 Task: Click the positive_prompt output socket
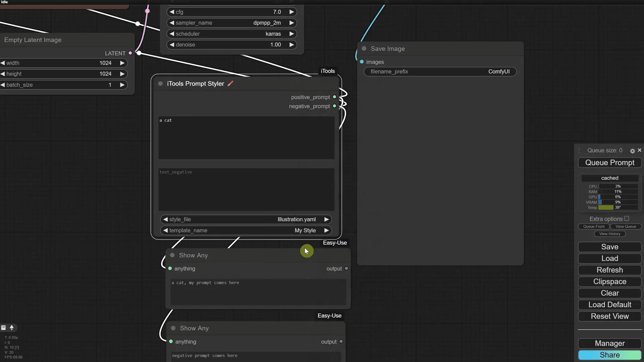[x=334, y=97]
